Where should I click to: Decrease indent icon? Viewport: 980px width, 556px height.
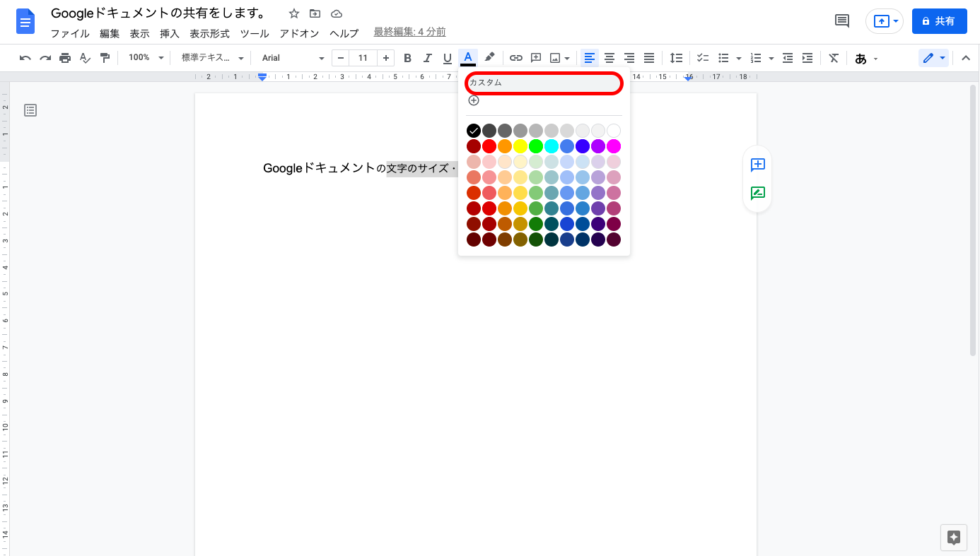click(788, 58)
